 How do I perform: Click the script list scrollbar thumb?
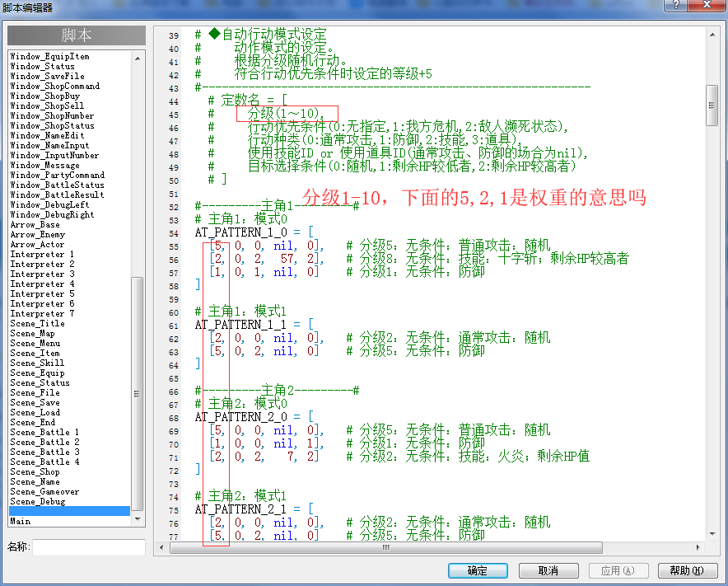pyautogui.click(x=138, y=394)
